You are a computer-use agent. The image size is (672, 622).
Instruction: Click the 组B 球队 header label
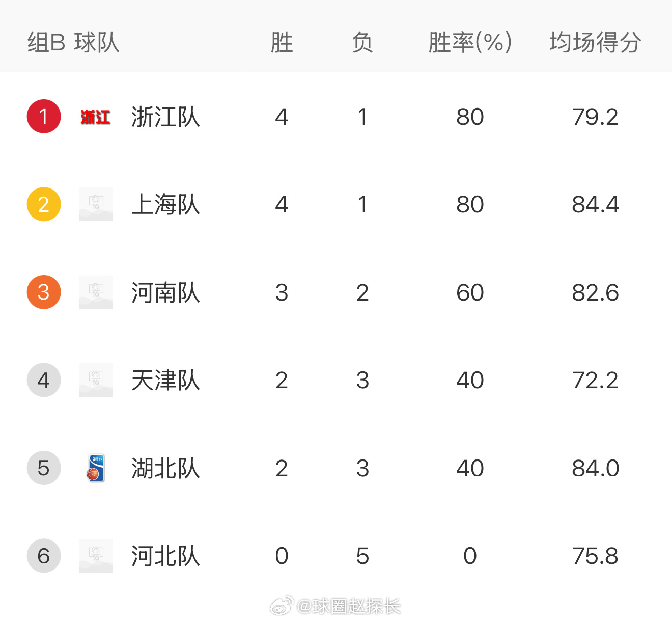[73, 42]
